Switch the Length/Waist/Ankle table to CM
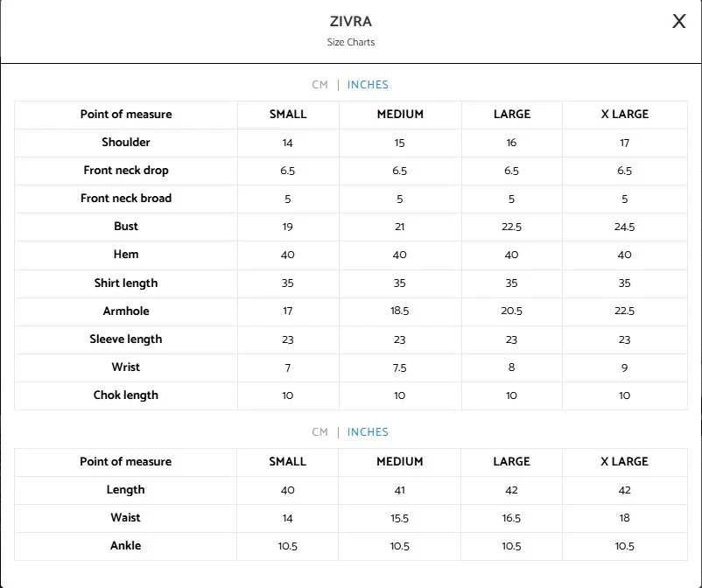 (319, 432)
